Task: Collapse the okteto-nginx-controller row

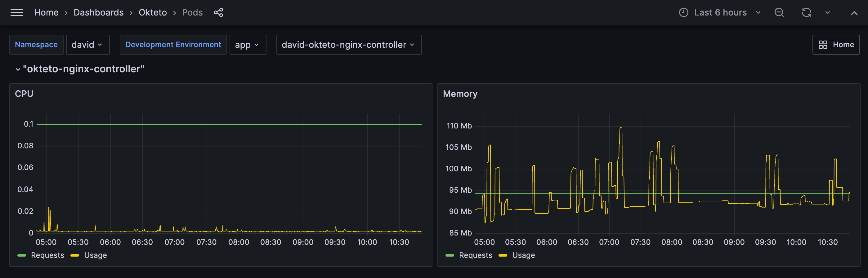Action: [18, 69]
